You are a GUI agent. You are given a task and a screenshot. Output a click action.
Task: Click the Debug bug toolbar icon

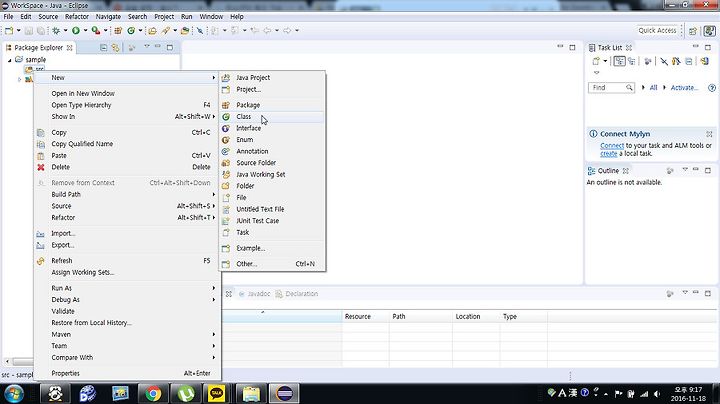(x=56, y=30)
